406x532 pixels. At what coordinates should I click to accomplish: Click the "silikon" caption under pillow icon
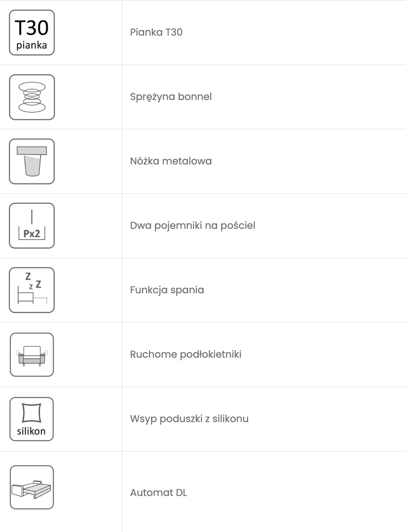31,431
